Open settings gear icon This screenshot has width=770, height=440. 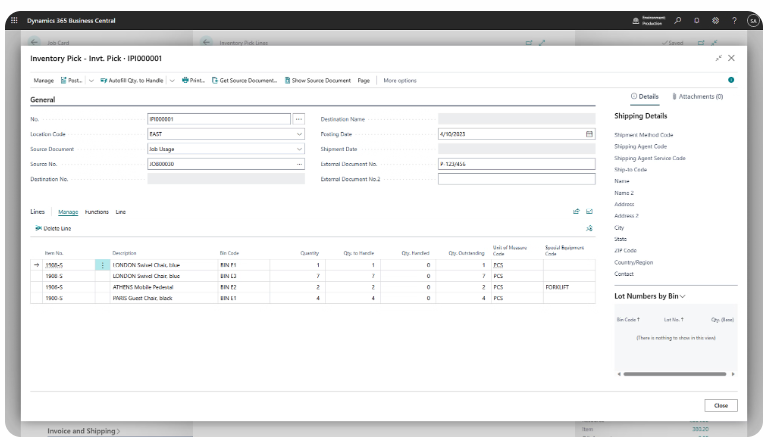pyautogui.click(x=715, y=20)
